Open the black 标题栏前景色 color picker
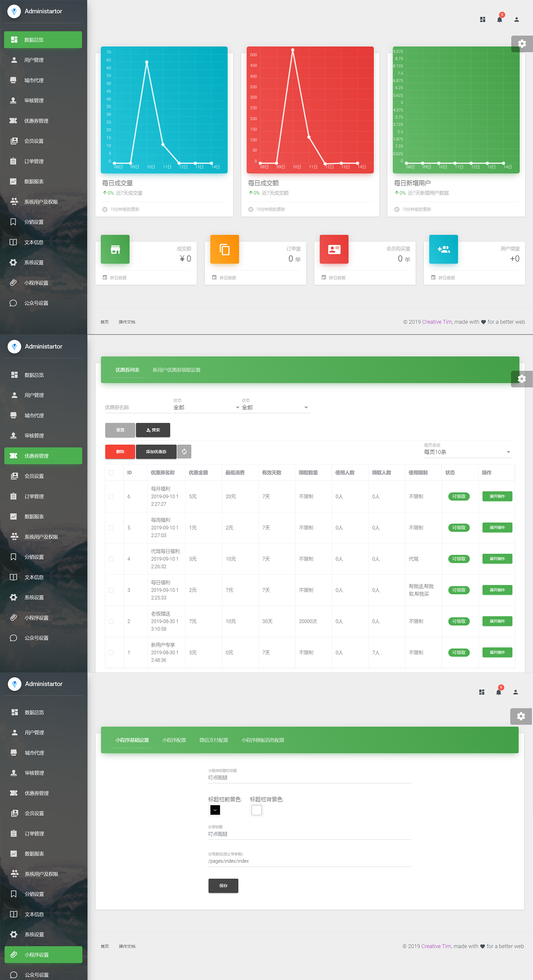Image resolution: width=533 pixels, height=980 pixels. pyautogui.click(x=215, y=810)
